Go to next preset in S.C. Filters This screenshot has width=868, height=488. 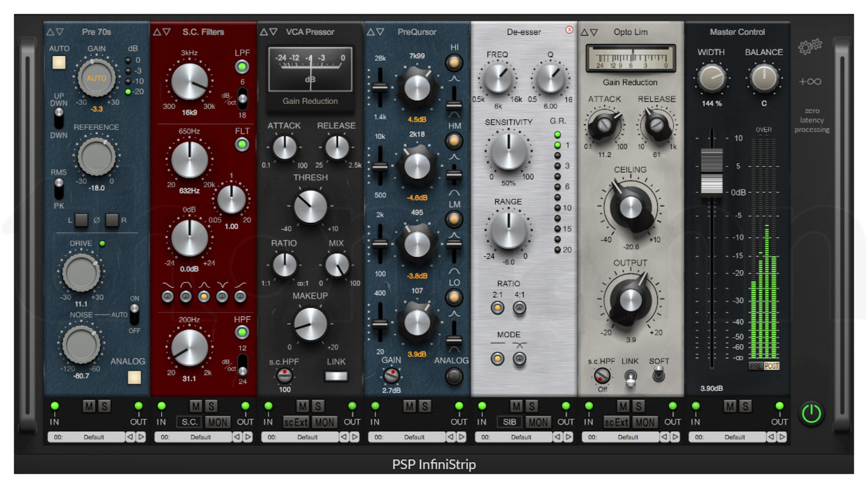[x=248, y=437]
